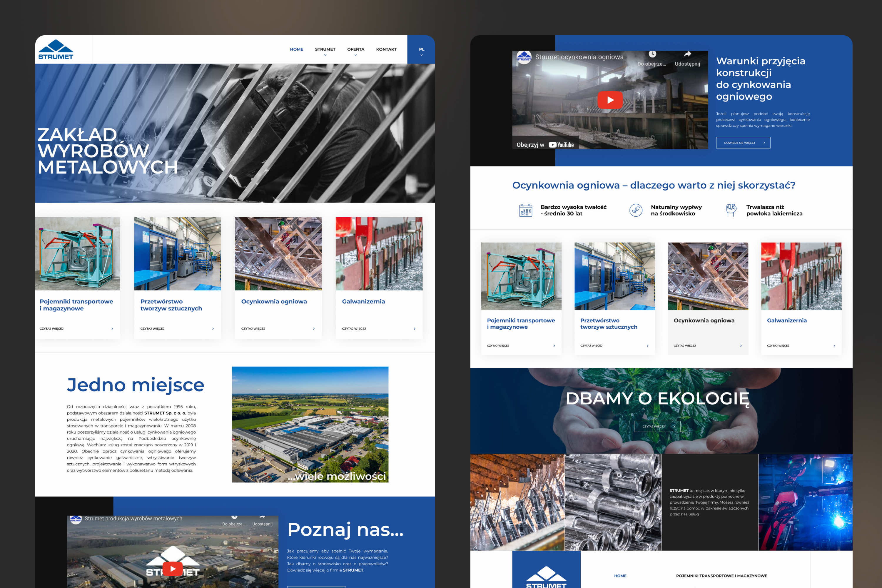
Task: Click CZYTAJ WIĘCEJ under Dbamy o ekologię
Action: [x=657, y=426]
